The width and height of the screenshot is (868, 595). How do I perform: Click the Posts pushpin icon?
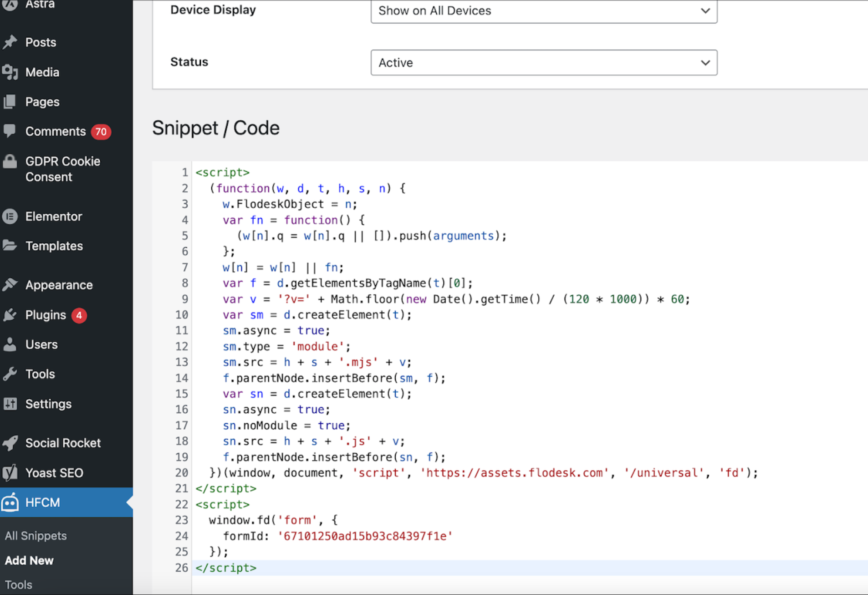pos(10,42)
